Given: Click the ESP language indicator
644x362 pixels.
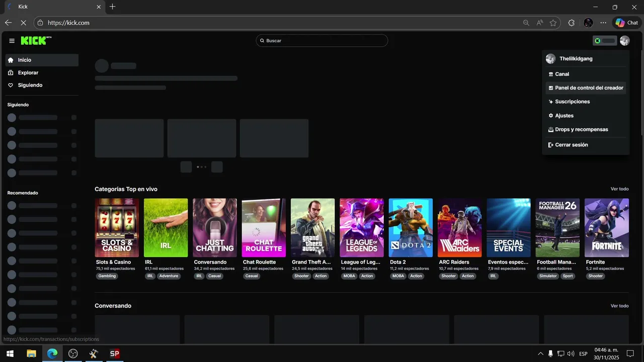Looking at the screenshot, I should click(583, 354).
